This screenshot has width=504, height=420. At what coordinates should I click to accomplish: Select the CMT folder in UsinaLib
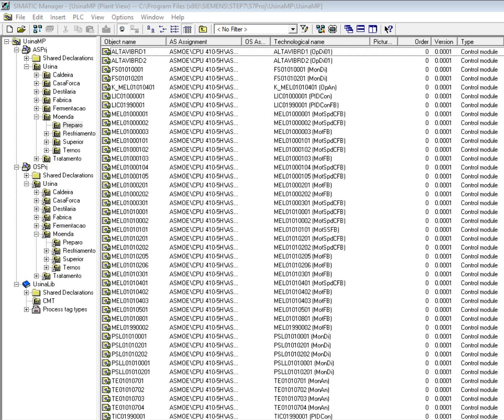(x=49, y=301)
